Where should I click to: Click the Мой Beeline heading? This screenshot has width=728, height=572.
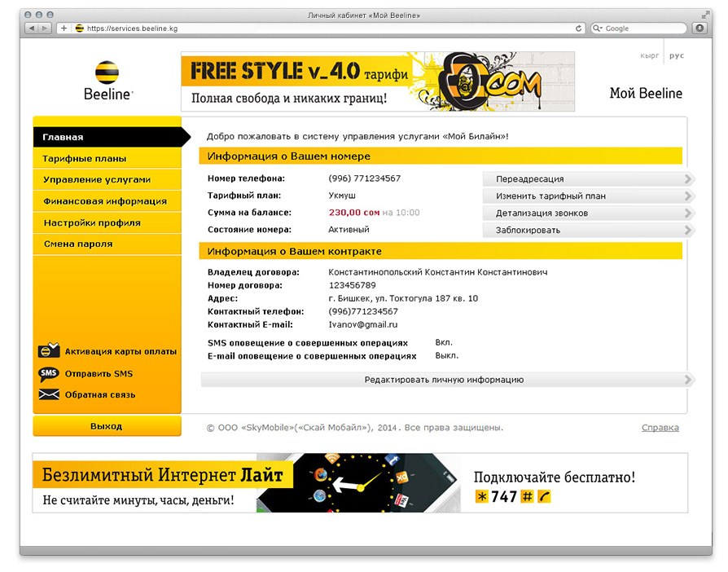(646, 94)
